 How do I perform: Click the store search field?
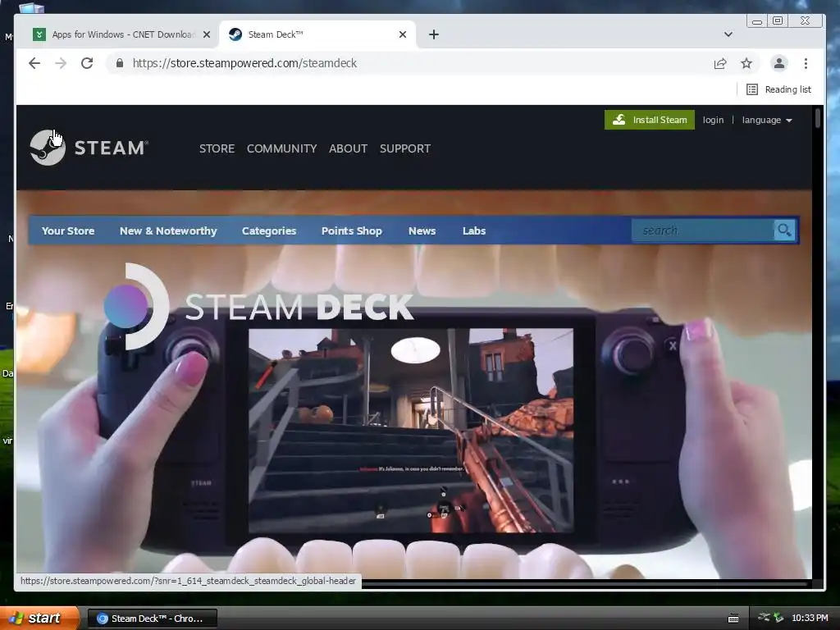[x=702, y=231]
